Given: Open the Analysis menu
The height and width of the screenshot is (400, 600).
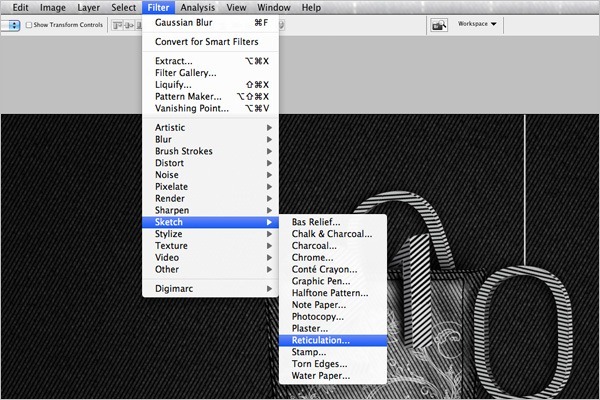Looking at the screenshot, I should 197,7.
